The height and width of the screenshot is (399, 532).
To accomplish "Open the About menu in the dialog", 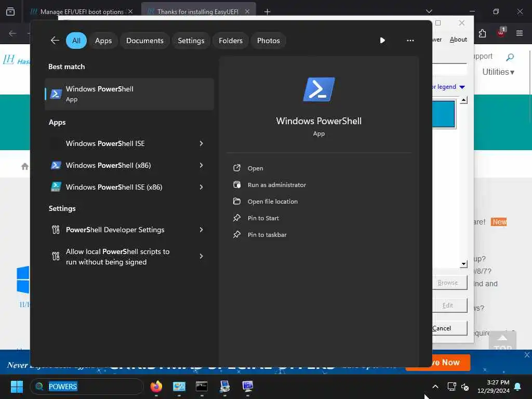I will point(458,39).
